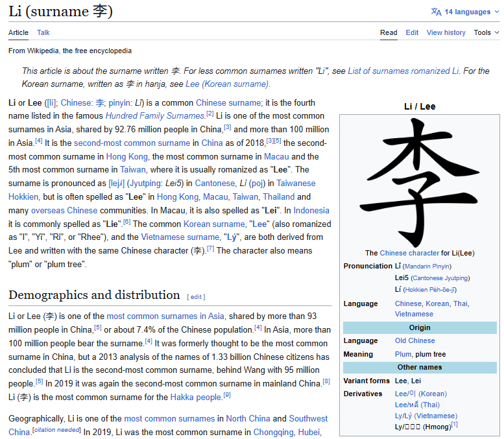Viewport: 504px width, 439px height.
Task: Open the China link before 'as of 2018'
Action: point(212,143)
